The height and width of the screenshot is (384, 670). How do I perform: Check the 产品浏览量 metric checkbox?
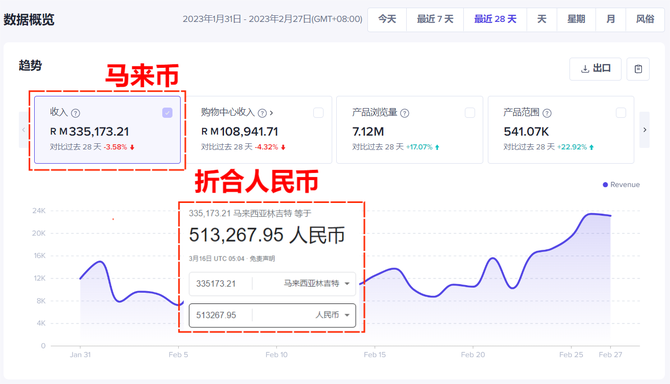pos(470,113)
